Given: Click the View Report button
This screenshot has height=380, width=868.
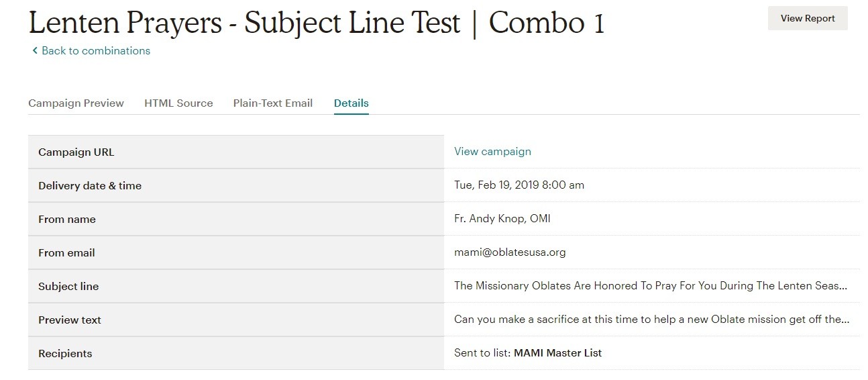Looking at the screenshot, I should (x=807, y=19).
